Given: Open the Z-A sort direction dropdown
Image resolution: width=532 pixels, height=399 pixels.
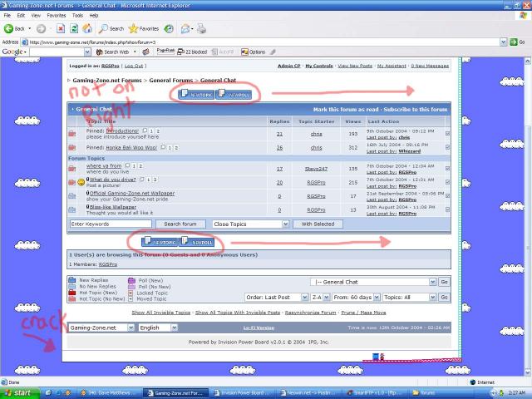Looking at the screenshot, I should pyautogui.click(x=320, y=298).
